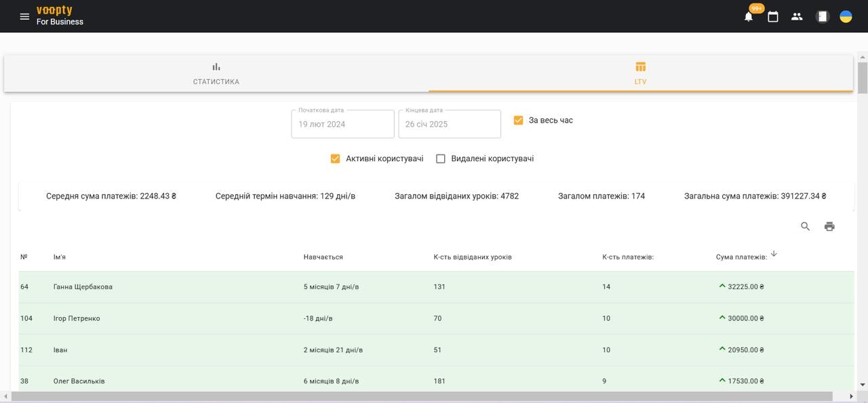Viewport: 868px width, 403px height.
Task: Disable the 'Активні користувачі' checkbox
Action: (334, 158)
